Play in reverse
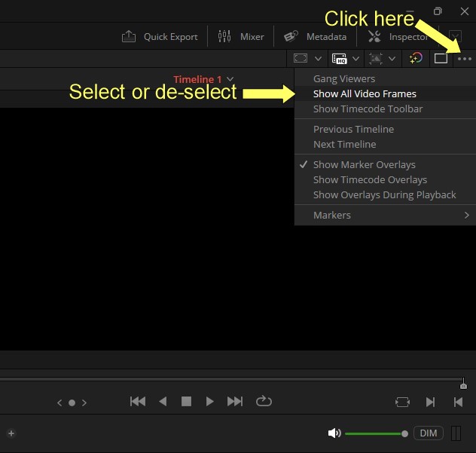This screenshot has height=453, width=476. pyautogui.click(x=163, y=401)
